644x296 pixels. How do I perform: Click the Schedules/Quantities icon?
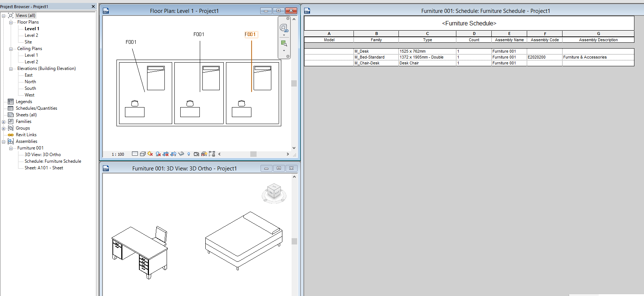tap(11, 108)
